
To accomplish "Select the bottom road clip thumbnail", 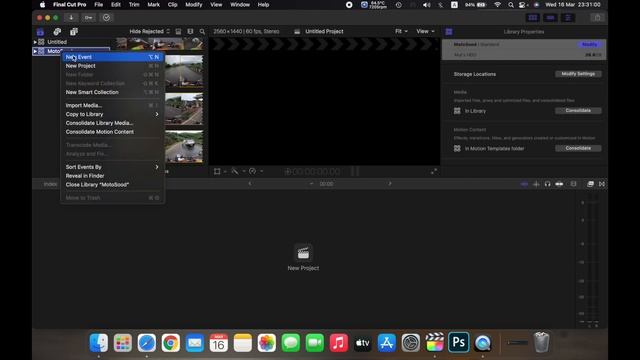I will coord(184,147).
